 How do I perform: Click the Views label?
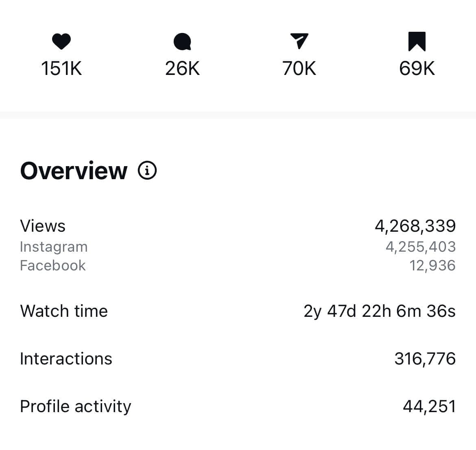point(43,226)
